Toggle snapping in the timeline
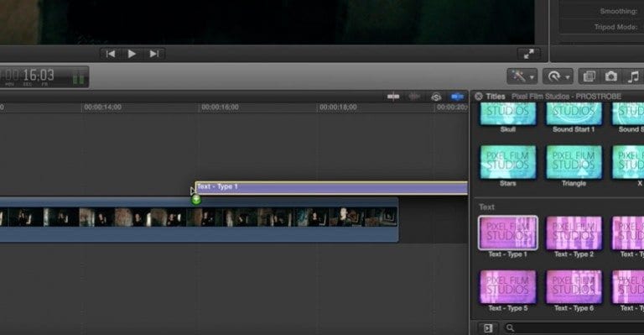Screen dimensions: 644x335 pyautogui.click(x=457, y=97)
